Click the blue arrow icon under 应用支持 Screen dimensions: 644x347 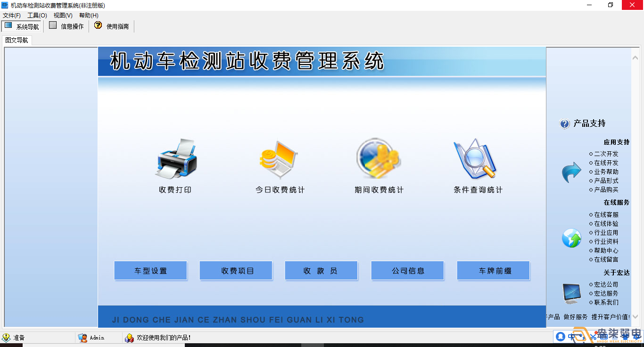point(571,172)
